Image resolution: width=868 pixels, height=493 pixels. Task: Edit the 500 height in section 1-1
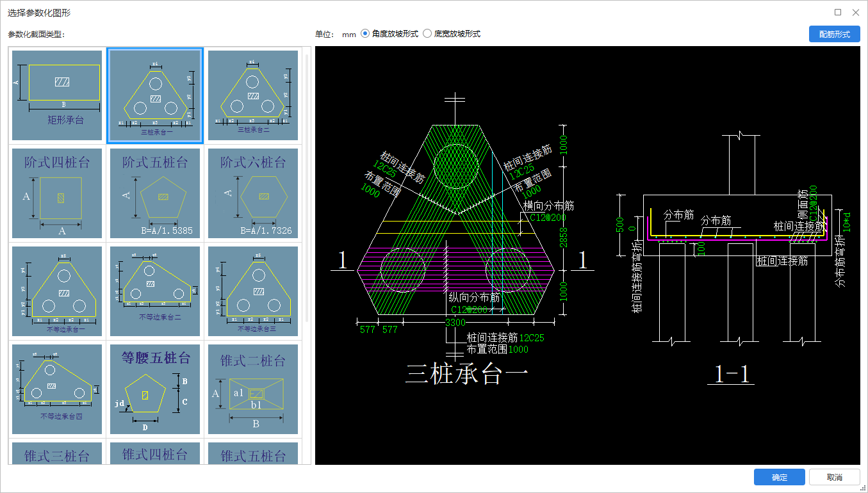coord(619,225)
